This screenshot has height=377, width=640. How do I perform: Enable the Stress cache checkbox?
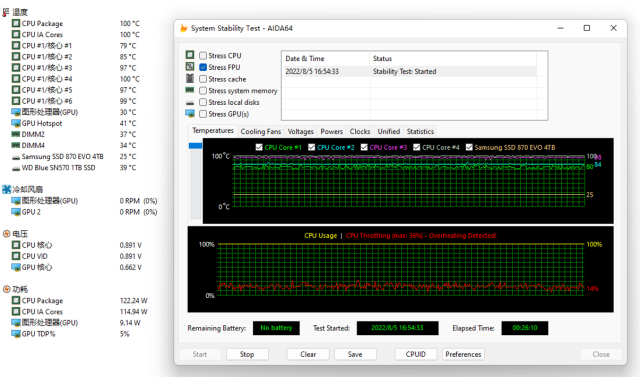coord(203,79)
